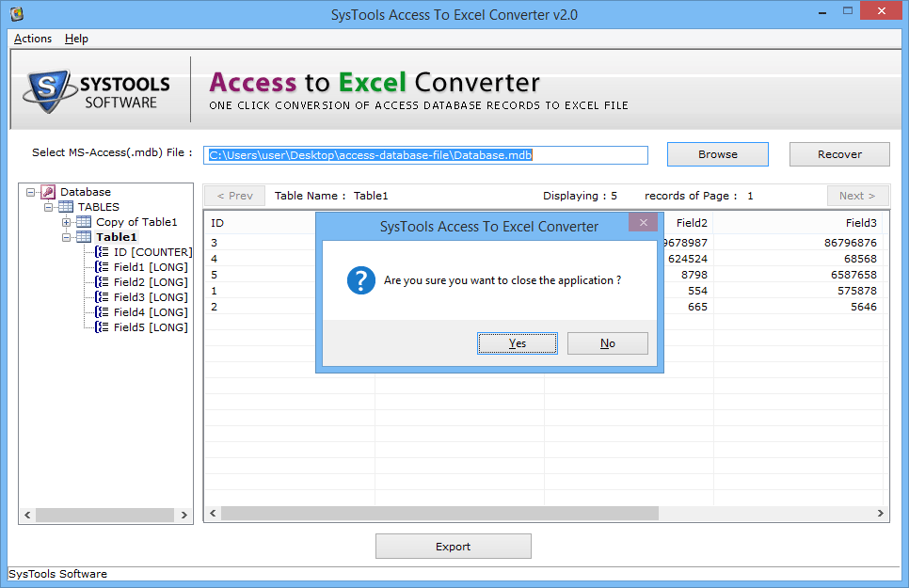This screenshot has width=909, height=588.
Task: Click the Field2 cell value 8798
Action: [x=694, y=275]
